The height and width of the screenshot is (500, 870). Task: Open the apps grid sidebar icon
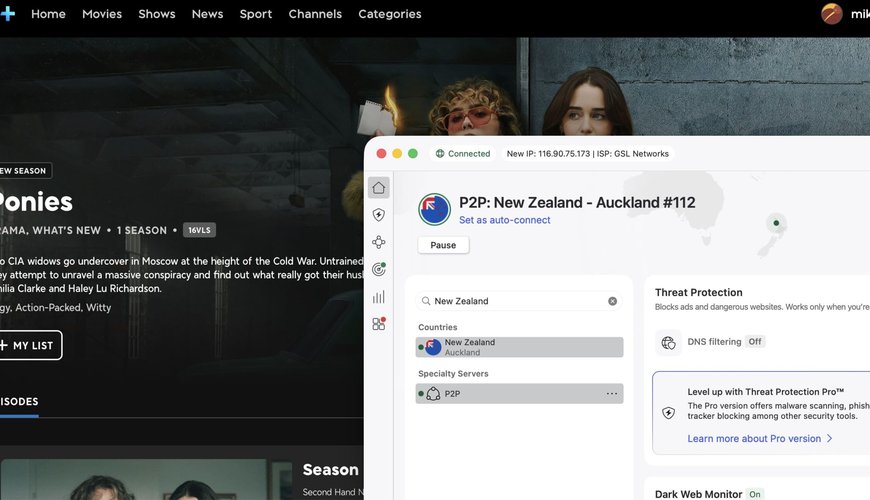378,324
